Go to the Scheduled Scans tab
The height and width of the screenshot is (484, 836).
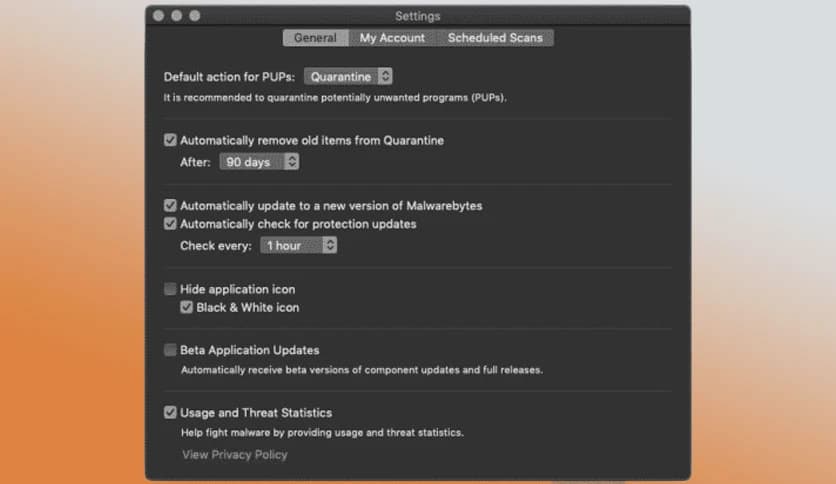[x=495, y=38]
